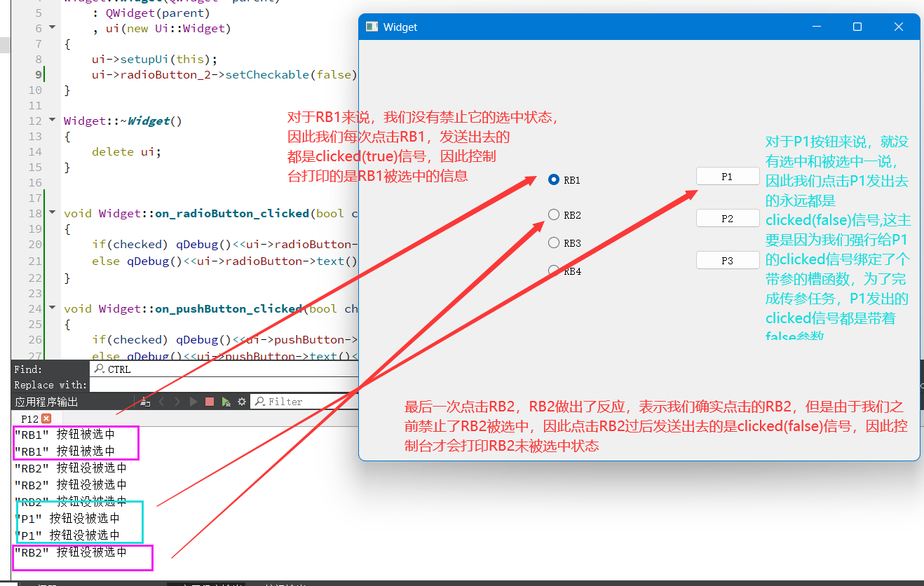This screenshot has height=586, width=924.
Task: Click the on_pushButton_clicked function signature
Action: [x=210, y=308]
